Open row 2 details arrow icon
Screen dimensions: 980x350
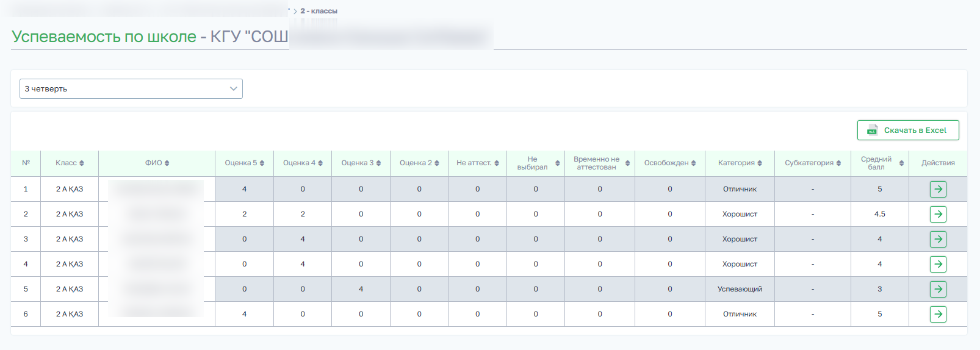938,214
